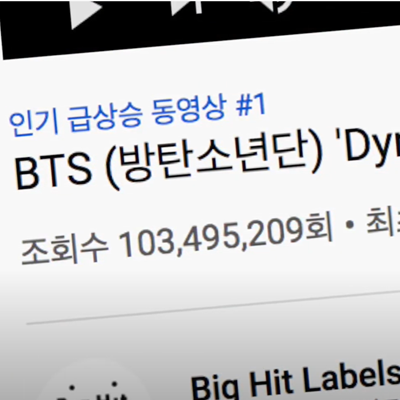Image resolution: width=400 pixels, height=400 pixels.
Task: Click the 동영상 word in the trending link
Action: [x=189, y=112]
